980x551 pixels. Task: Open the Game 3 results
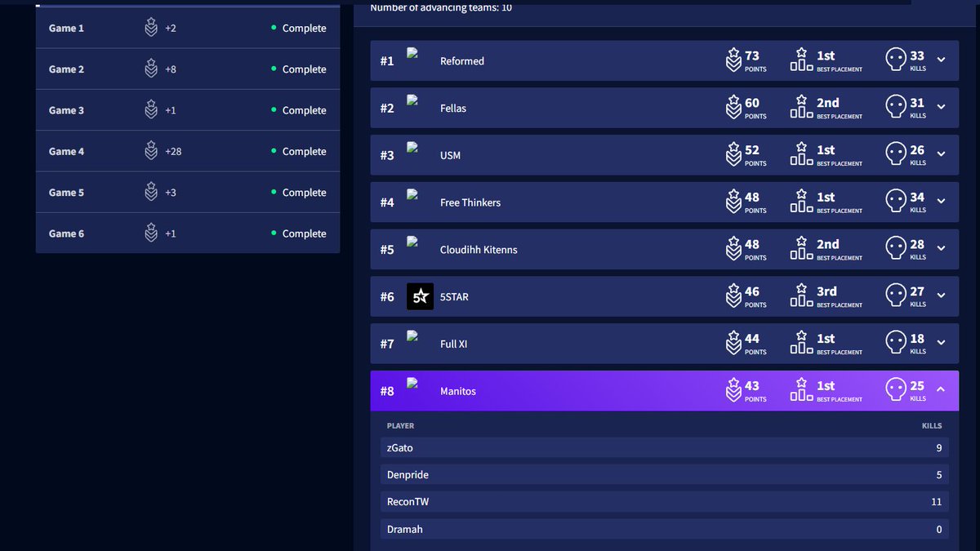tap(188, 110)
